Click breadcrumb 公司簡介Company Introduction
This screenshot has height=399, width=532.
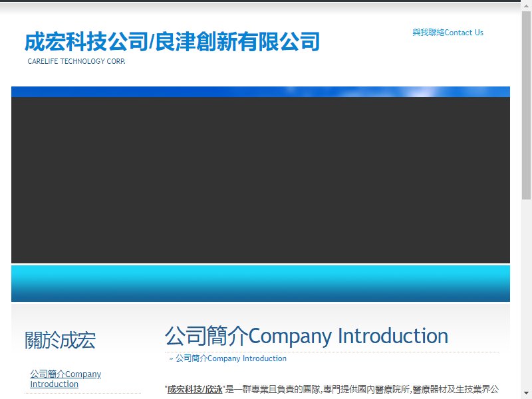coord(231,358)
